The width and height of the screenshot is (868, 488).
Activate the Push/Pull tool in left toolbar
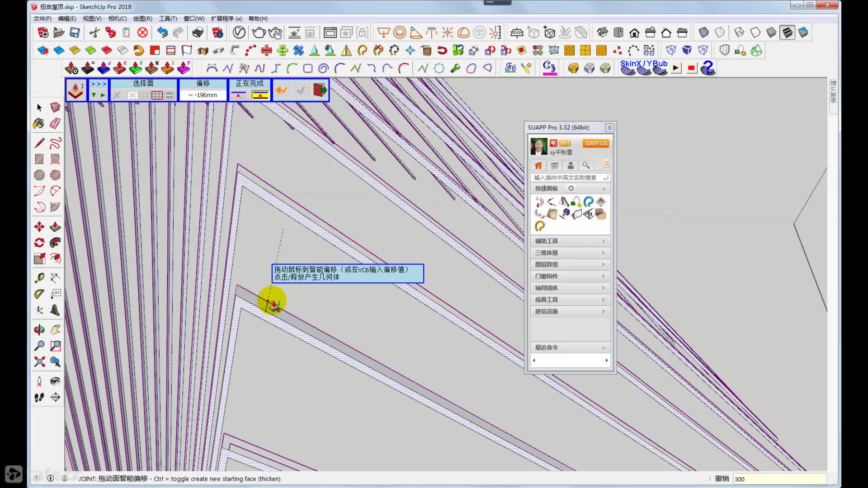[55, 227]
